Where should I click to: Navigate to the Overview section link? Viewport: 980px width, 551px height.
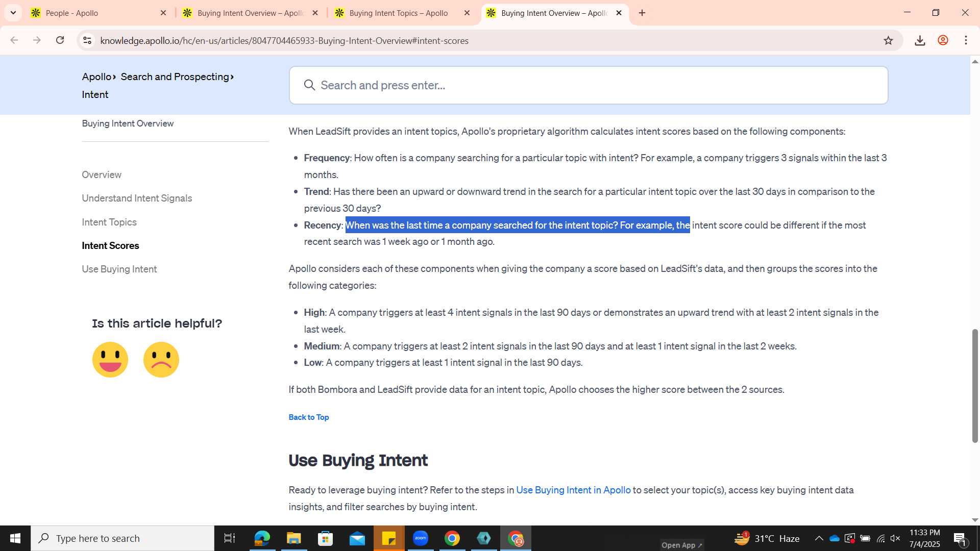(102, 174)
